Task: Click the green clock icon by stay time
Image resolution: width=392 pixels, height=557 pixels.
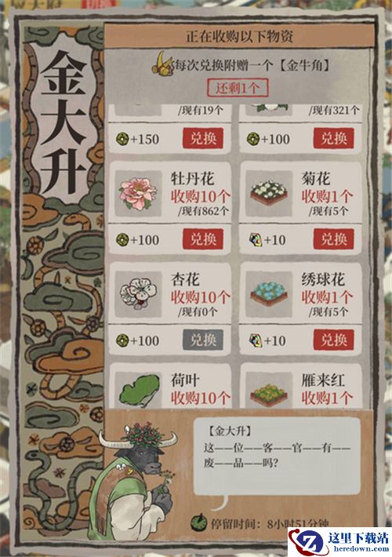Action: (x=199, y=522)
